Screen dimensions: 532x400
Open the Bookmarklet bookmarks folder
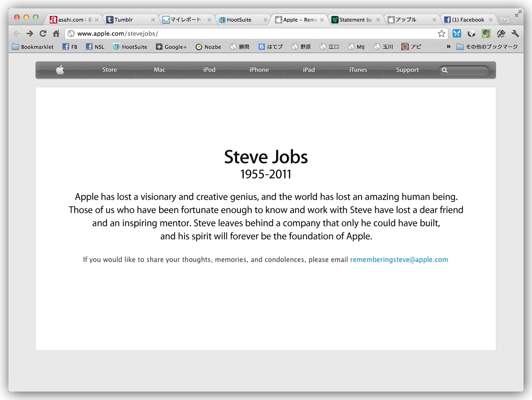coord(33,46)
